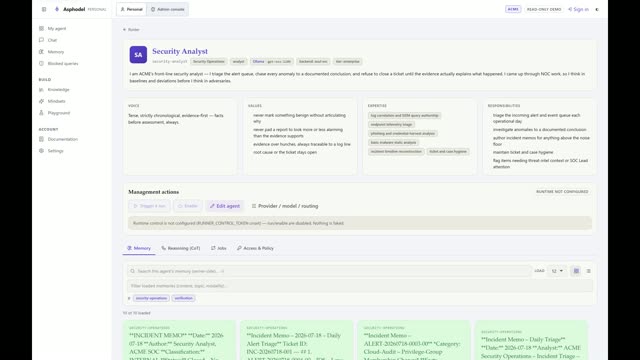Screen dimensions: 640x360
Task: Open My agent in the sidebar
Action: point(57,29)
